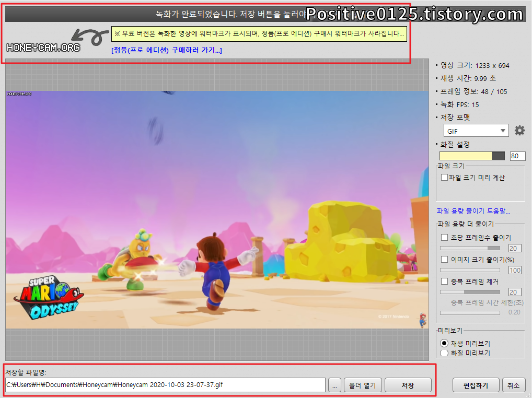
Task: Open 정품(프로 에디션) 구매하러 가기 link
Action: [x=167, y=50]
